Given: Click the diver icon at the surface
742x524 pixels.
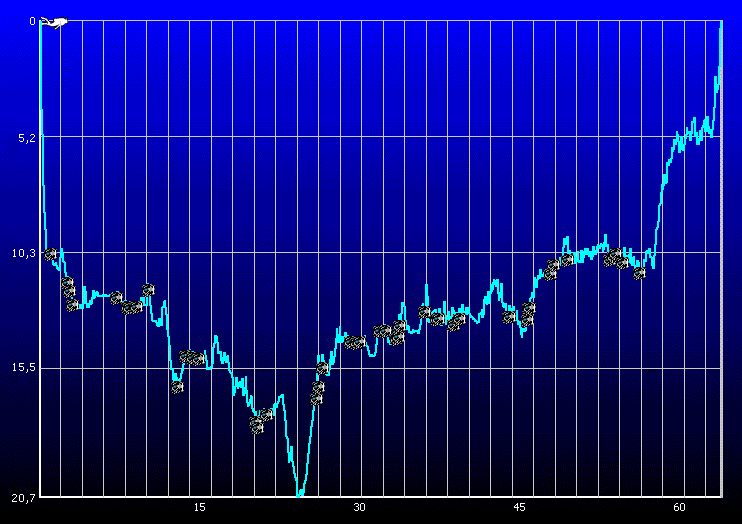Looking at the screenshot, I should click(x=54, y=22).
